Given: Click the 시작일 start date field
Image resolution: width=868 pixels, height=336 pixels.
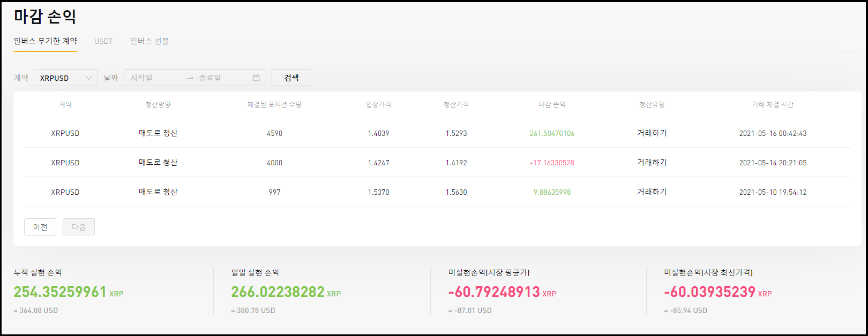Looking at the screenshot, I should [x=153, y=78].
